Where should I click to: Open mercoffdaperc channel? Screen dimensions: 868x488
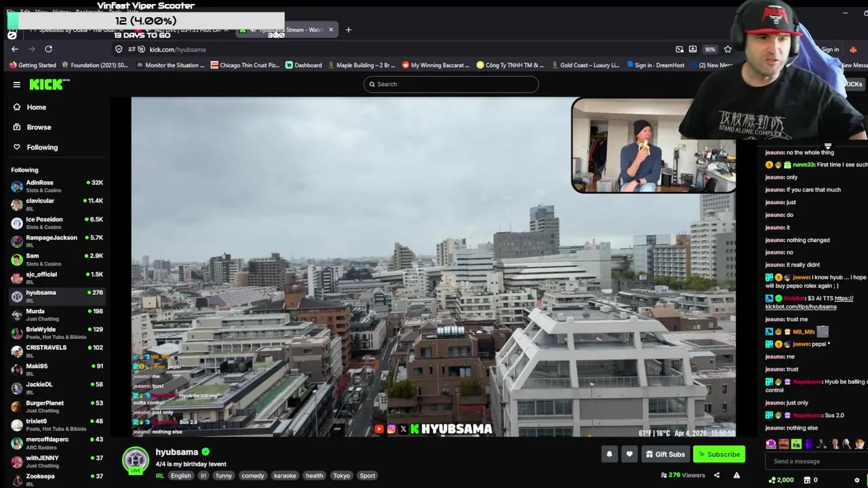pos(57,443)
